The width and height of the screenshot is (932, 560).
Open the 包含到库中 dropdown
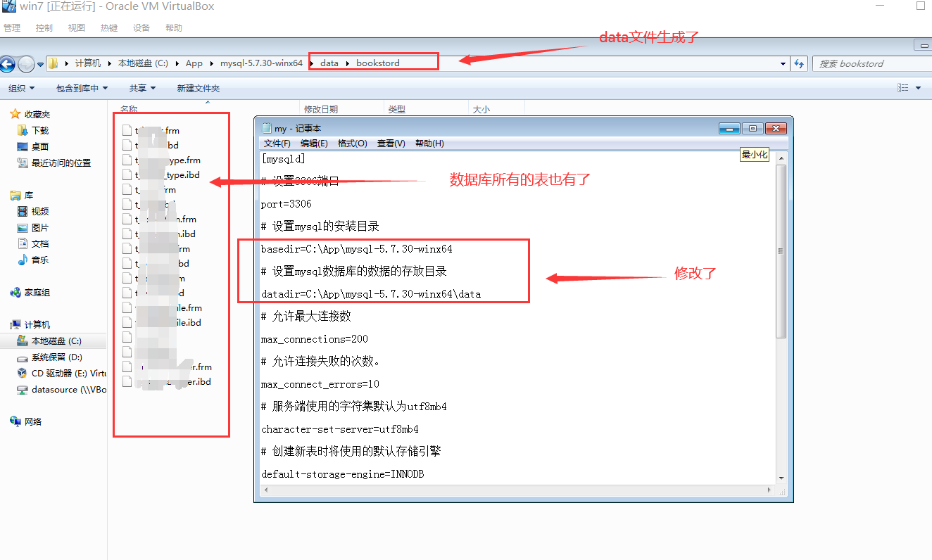[x=82, y=88]
